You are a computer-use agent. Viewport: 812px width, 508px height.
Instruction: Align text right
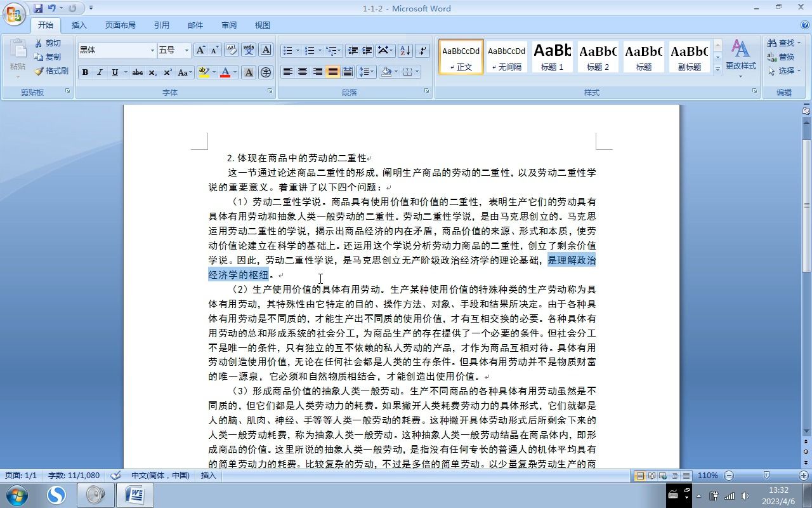pyautogui.click(x=318, y=72)
